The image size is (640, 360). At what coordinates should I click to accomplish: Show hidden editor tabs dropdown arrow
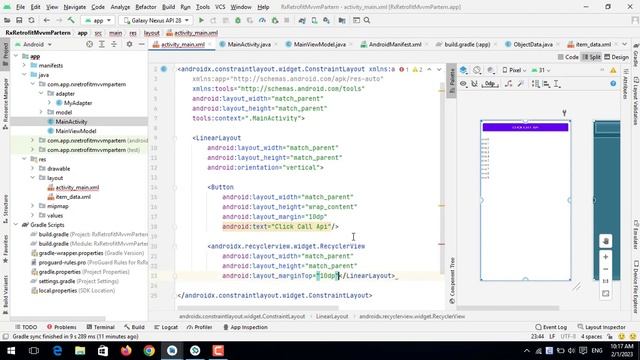pos(624,44)
